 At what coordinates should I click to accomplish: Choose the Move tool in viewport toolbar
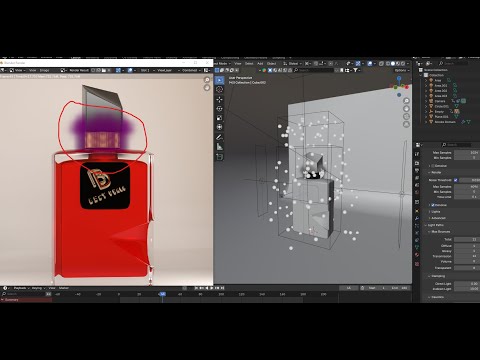[x=219, y=99]
